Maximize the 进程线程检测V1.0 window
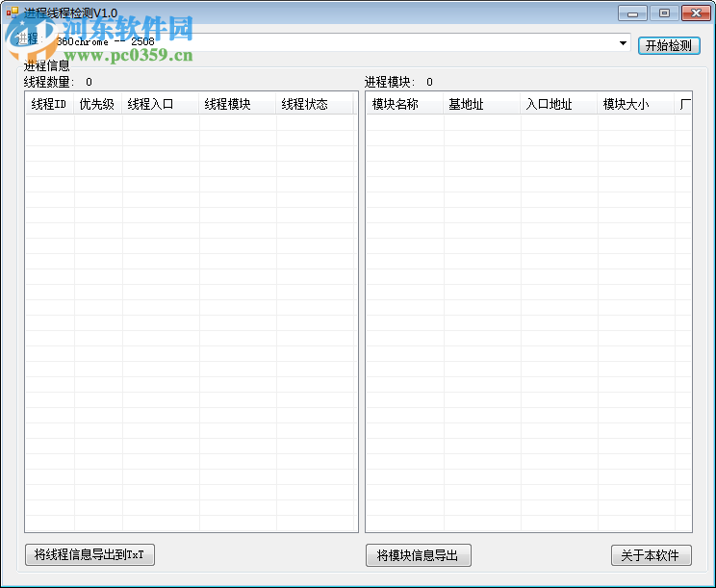Image resolution: width=716 pixels, height=588 pixels. click(664, 13)
